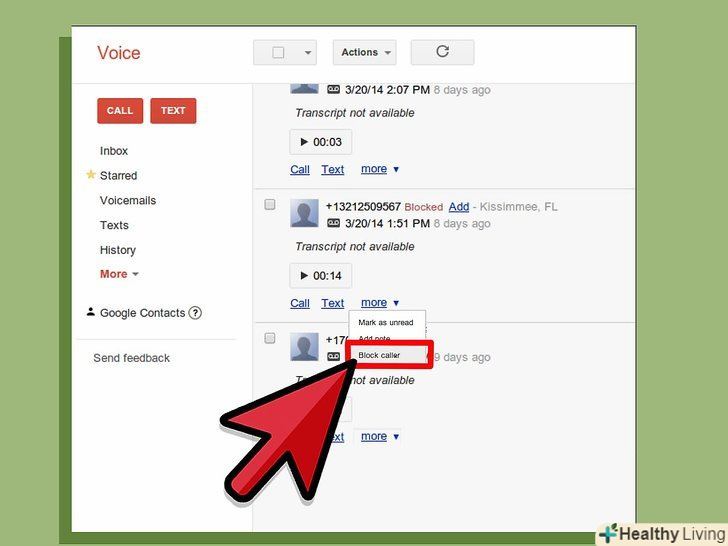Open Google Contacts link
The image size is (728, 546).
(x=142, y=313)
